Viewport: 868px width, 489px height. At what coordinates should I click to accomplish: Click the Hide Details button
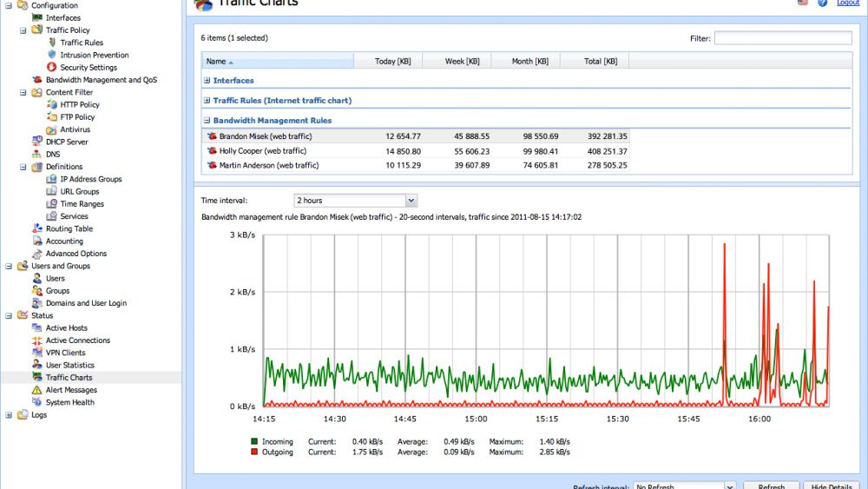coord(831,486)
